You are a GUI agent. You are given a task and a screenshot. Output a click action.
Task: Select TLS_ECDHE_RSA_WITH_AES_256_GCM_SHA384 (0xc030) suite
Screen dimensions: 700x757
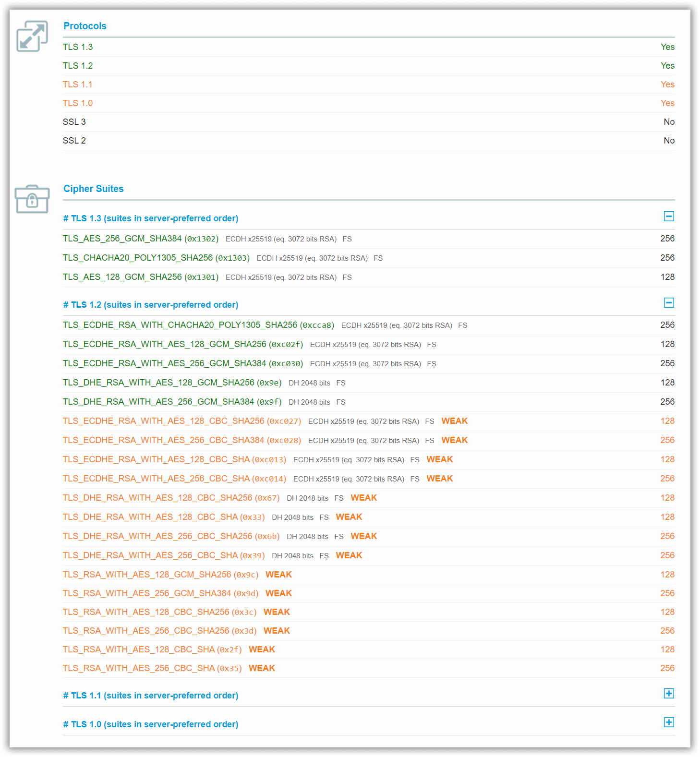(x=183, y=363)
